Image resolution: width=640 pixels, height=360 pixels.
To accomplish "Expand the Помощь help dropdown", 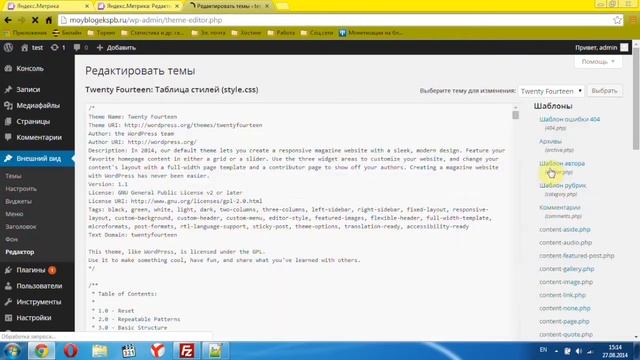I will (x=598, y=62).
